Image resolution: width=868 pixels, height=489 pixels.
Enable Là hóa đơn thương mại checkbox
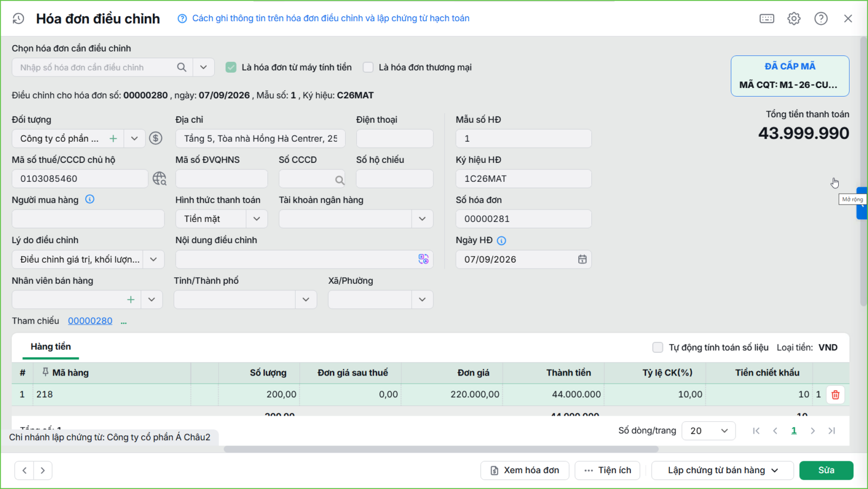(x=368, y=67)
